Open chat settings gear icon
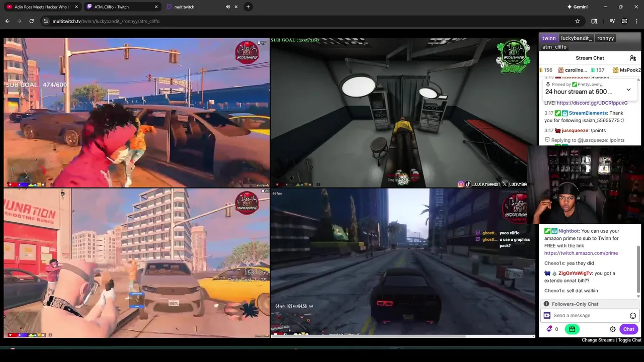The width and height of the screenshot is (644, 362). [x=613, y=329]
